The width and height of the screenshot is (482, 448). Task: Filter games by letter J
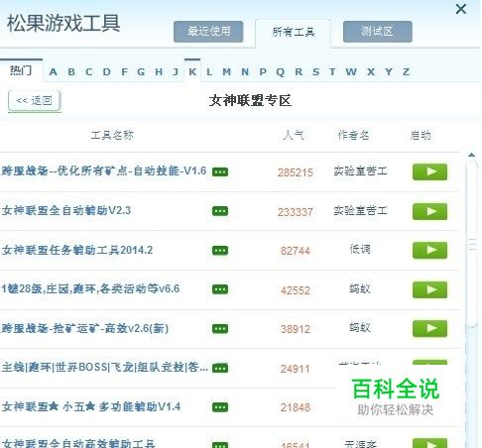[176, 72]
